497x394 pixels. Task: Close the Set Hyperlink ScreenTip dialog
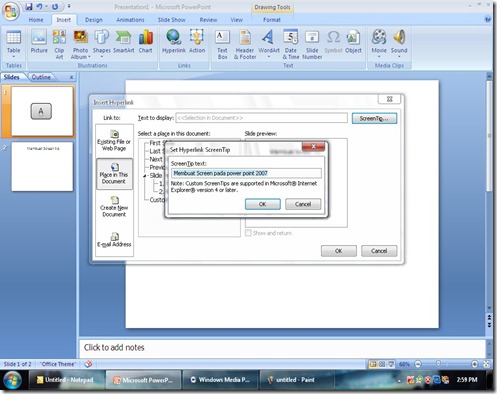313,146
